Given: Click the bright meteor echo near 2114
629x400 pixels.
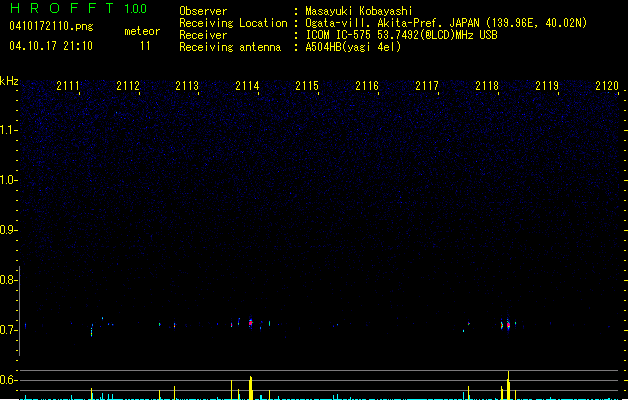Looking at the screenshot, I should (251, 323).
